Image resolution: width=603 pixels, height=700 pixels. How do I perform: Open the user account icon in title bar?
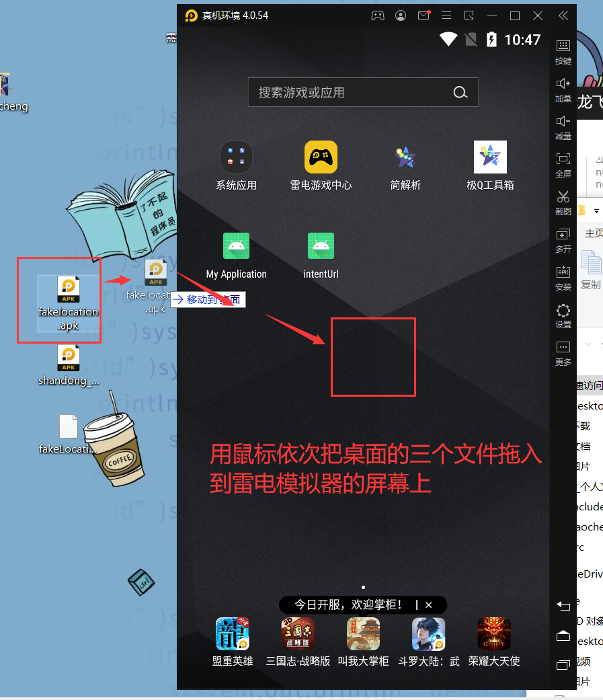click(401, 16)
